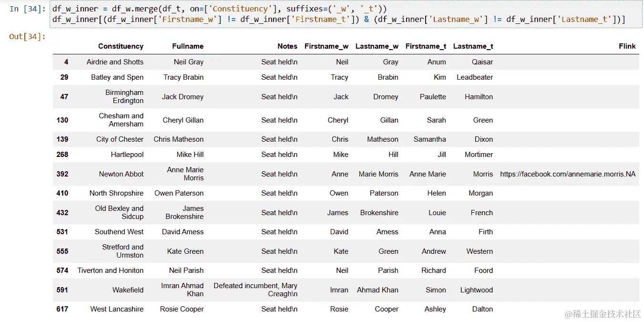Click the Fullname column header
The width and height of the screenshot is (644, 322).
pyautogui.click(x=188, y=46)
